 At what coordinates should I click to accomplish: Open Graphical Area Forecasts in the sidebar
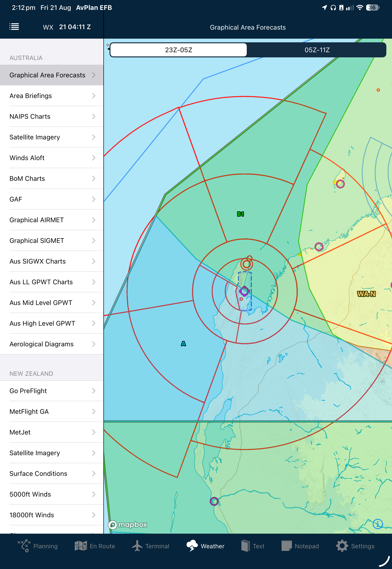[51, 75]
